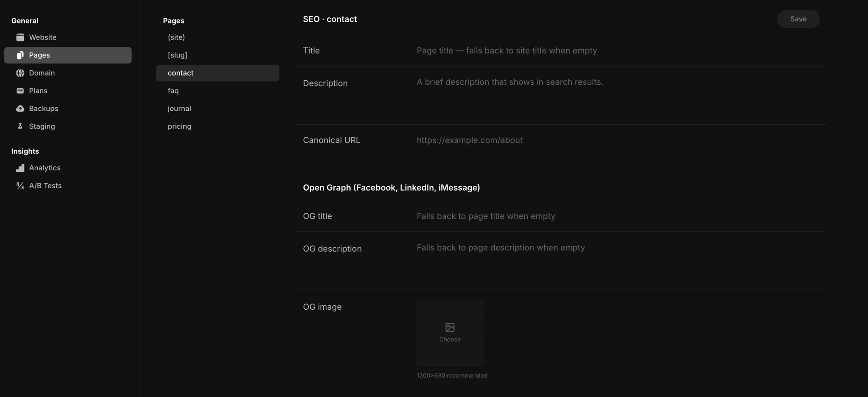Click the 'Canonical URL' field label
Screen dimensions: 868x397
click(x=332, y=140)
